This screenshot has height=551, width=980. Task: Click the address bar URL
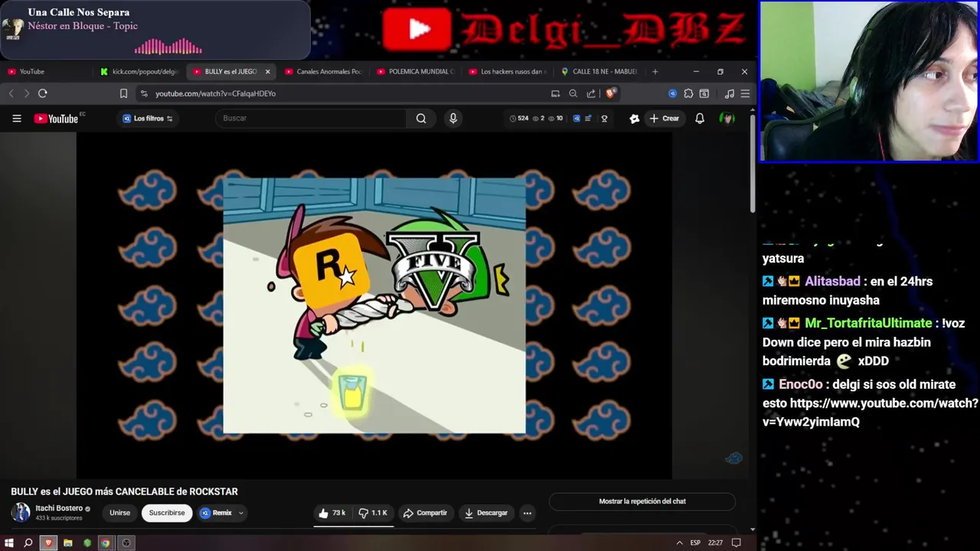215,93
